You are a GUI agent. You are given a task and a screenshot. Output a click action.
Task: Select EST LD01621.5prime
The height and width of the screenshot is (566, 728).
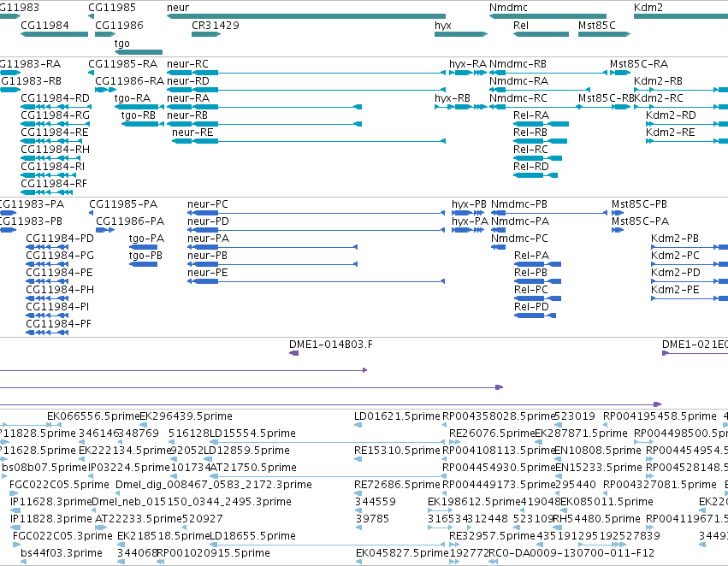pyautogui.click(x=358, y=425)
